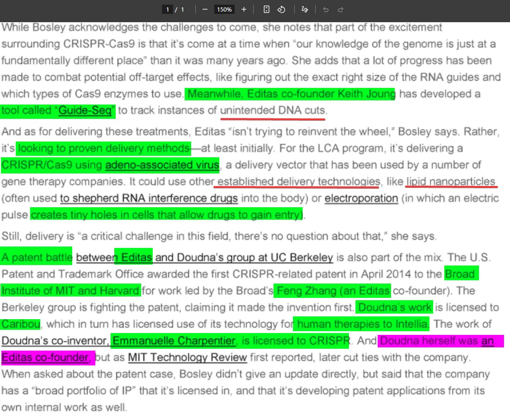Viewport: 510px width, 420px height.
Task: Open the Guide-Seq hyperlink
Action: (85, 111)
